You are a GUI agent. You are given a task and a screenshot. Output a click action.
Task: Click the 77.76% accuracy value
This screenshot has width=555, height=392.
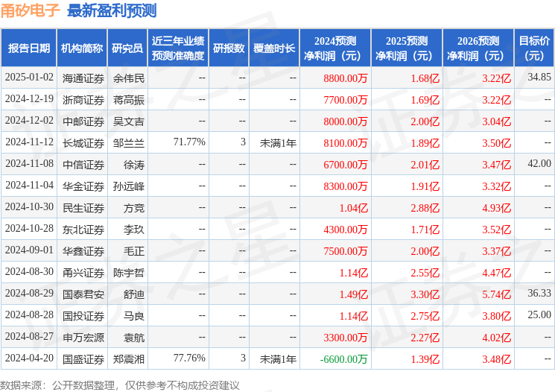pos(189,358)
